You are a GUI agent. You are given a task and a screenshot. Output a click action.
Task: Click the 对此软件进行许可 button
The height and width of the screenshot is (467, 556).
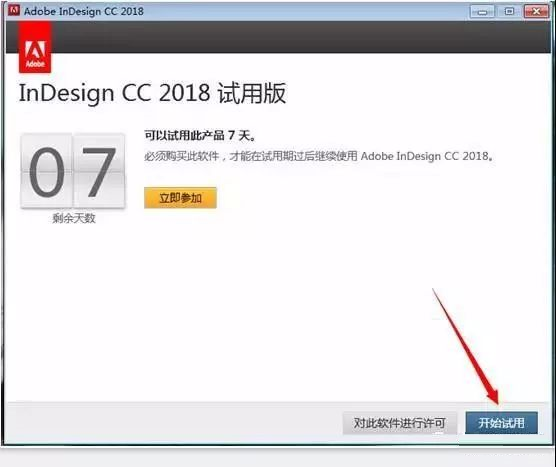(400, 423)
